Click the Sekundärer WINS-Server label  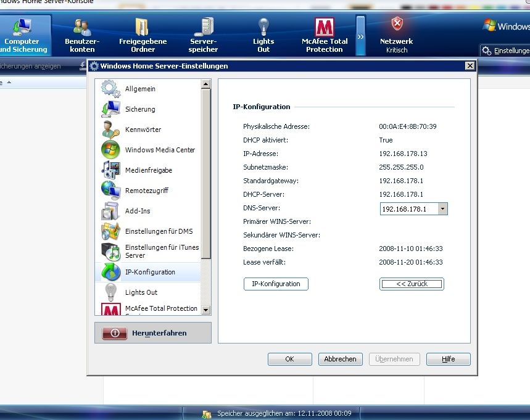[281, 235]
